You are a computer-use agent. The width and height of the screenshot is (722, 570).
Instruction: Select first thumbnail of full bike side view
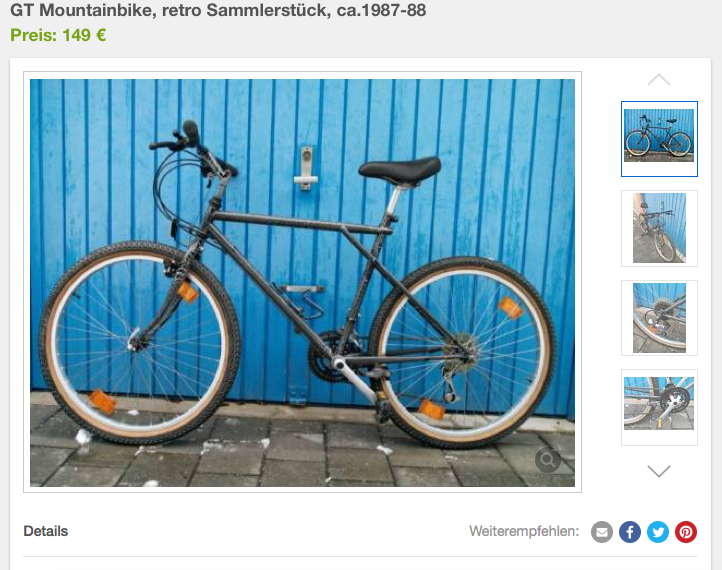click(x=659, y=139)
